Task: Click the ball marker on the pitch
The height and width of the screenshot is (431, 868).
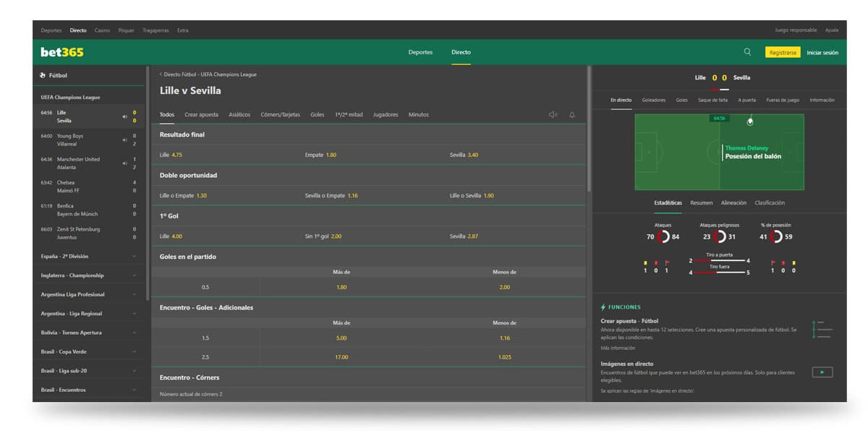Action: tap(750, 120)
